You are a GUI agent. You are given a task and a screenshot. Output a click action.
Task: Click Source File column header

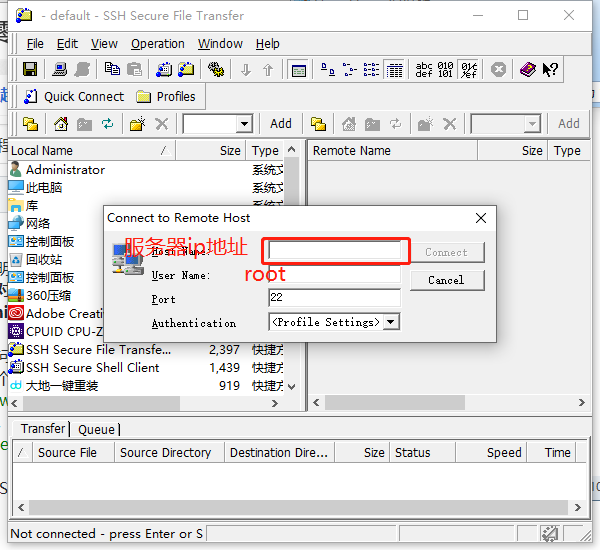pyautogui.click(x=73, y=452)
